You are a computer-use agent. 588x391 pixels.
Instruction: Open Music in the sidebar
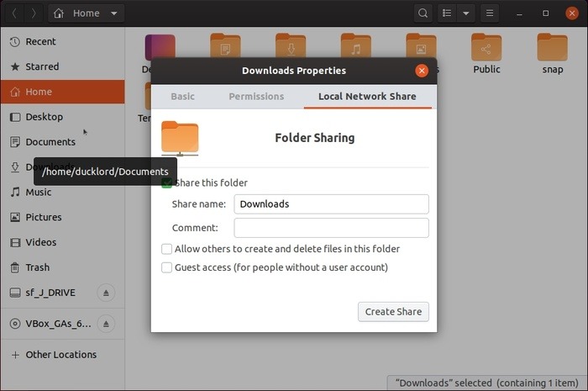coord(63,192)
